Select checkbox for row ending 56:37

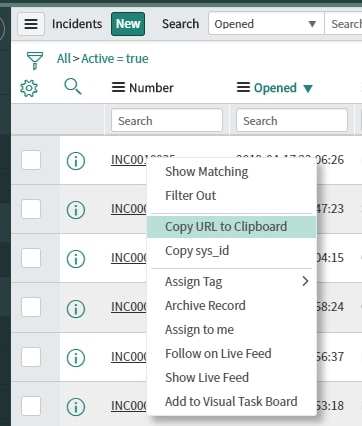tap(31, 357)
